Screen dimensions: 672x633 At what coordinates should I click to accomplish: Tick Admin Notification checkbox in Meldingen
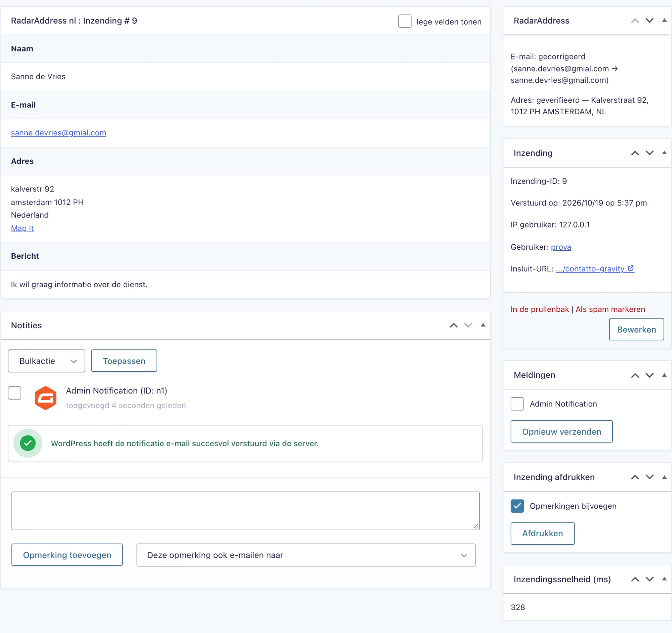click(517, 404)
